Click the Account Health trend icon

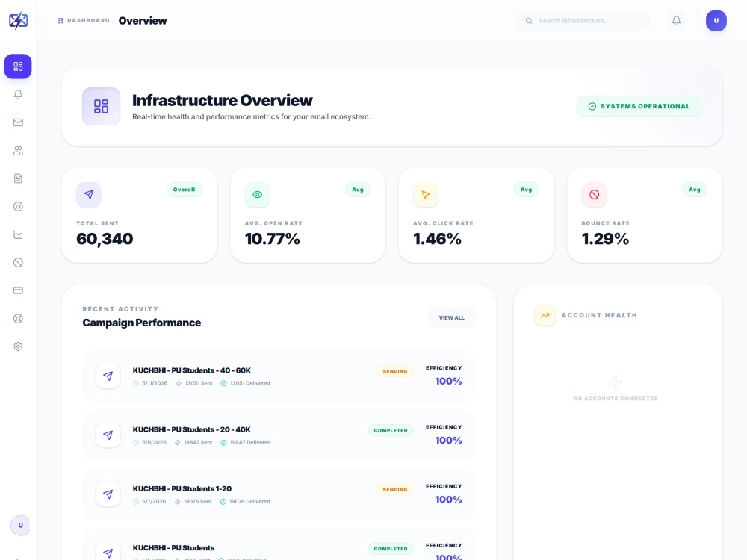(545, 315)
